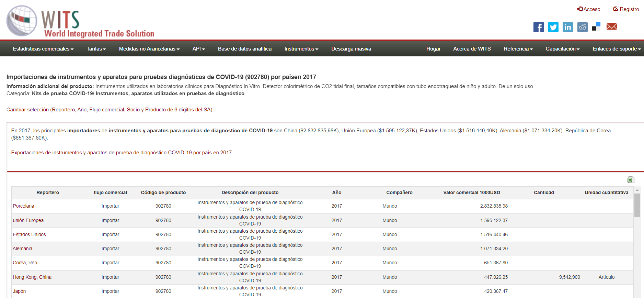The width and height of the screenshot is (644, 298).
Task: Click the email envelope icon
Action: click(x=611, y=26)
